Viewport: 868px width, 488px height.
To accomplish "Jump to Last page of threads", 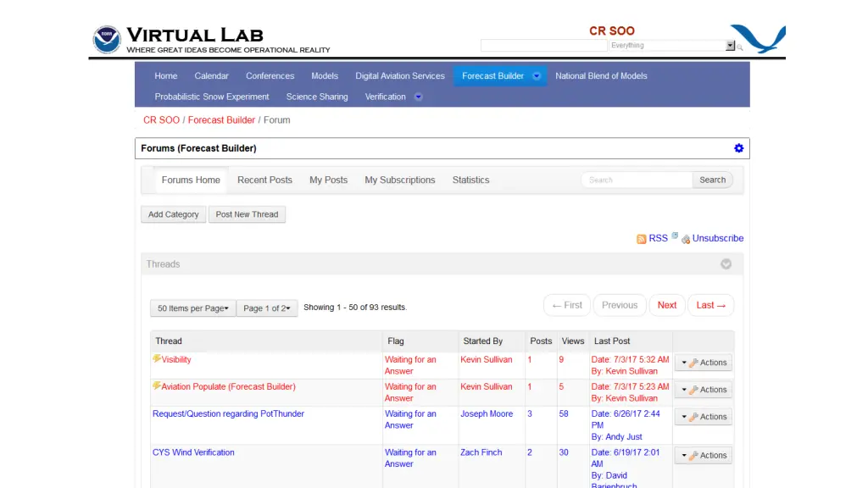I will [711, 305].
